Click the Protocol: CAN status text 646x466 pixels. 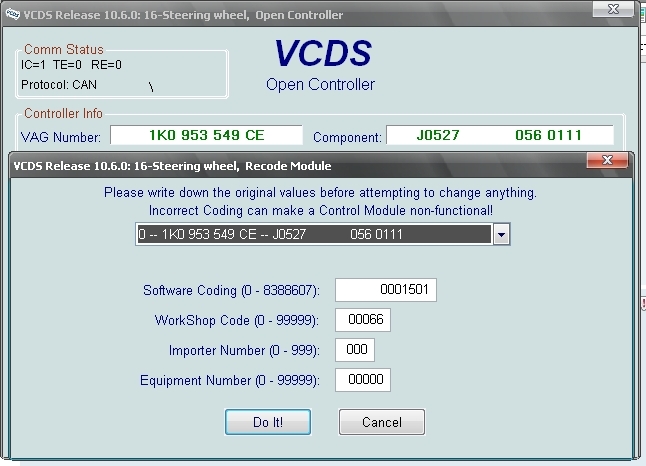coord(59,85)
